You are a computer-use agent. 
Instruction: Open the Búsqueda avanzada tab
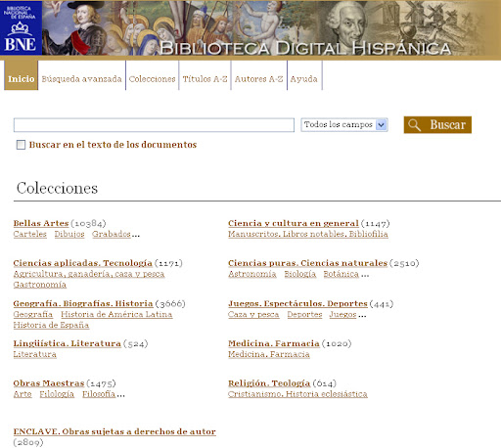coord(81,79)
